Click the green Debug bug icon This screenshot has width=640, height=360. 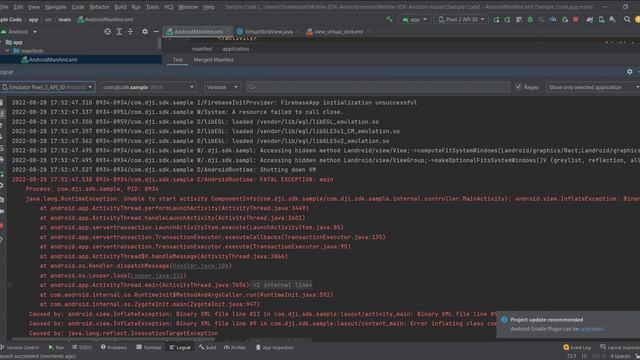click(x=530, y=19)
